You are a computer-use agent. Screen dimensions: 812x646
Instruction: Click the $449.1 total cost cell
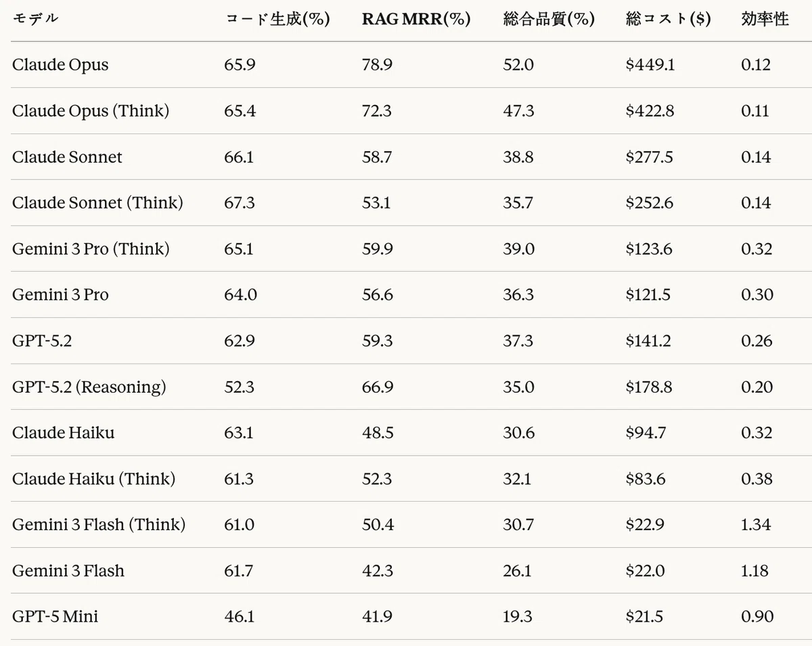click(650, 65)
